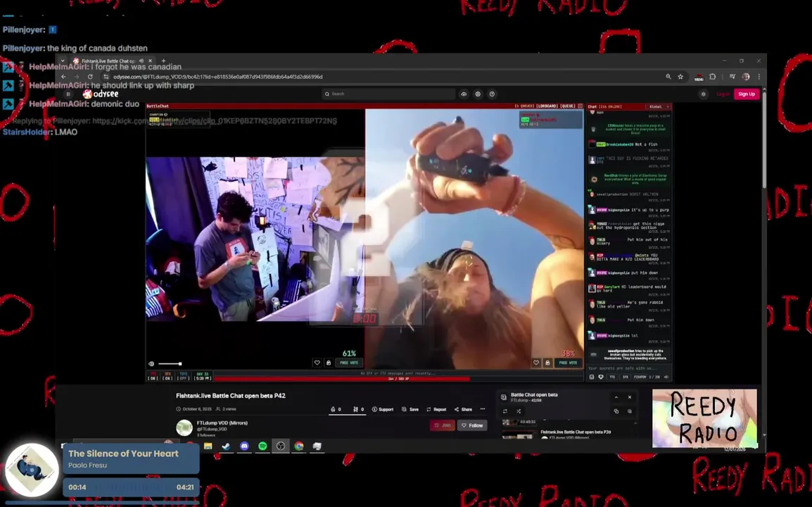Toggle the eye icon beside the volume slider
Viewport: 812px width, 507px height.
(x=151, y=364)
